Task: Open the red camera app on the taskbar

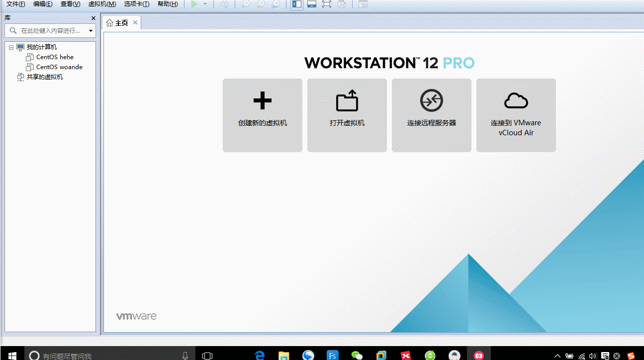Action: tap(479, 355)
